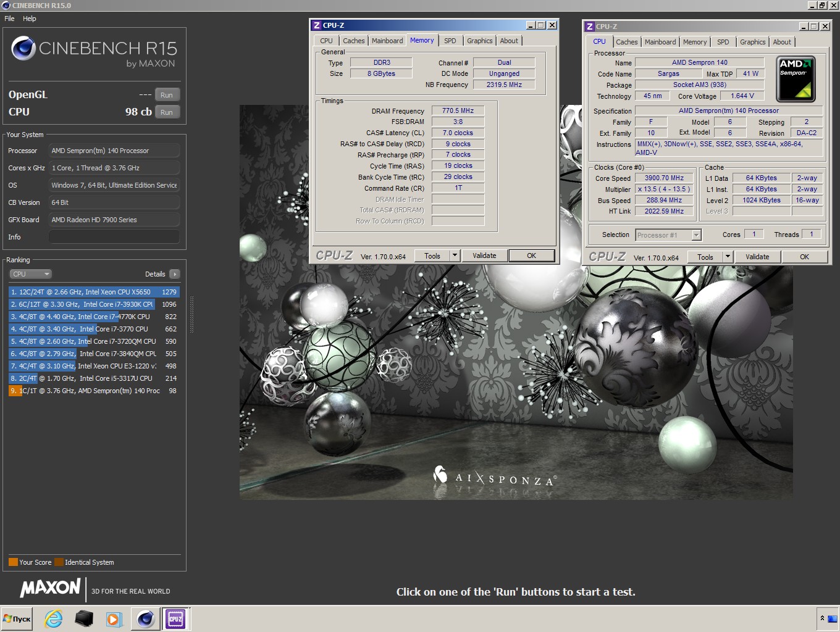The height and width of the screenshot is (632, 840).
Task: Click Tools button in Memory CPU-Z window
Action: pyautogui.click(x=432, y=256)
